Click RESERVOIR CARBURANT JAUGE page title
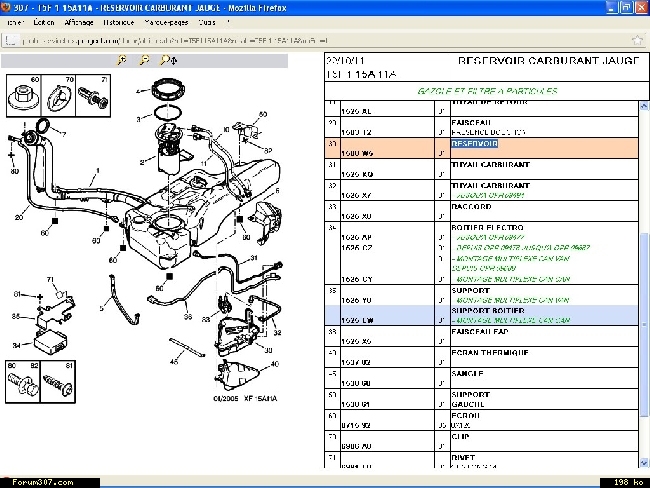The image size is (650, 488). pyautogui.click(x=548, y=61)
